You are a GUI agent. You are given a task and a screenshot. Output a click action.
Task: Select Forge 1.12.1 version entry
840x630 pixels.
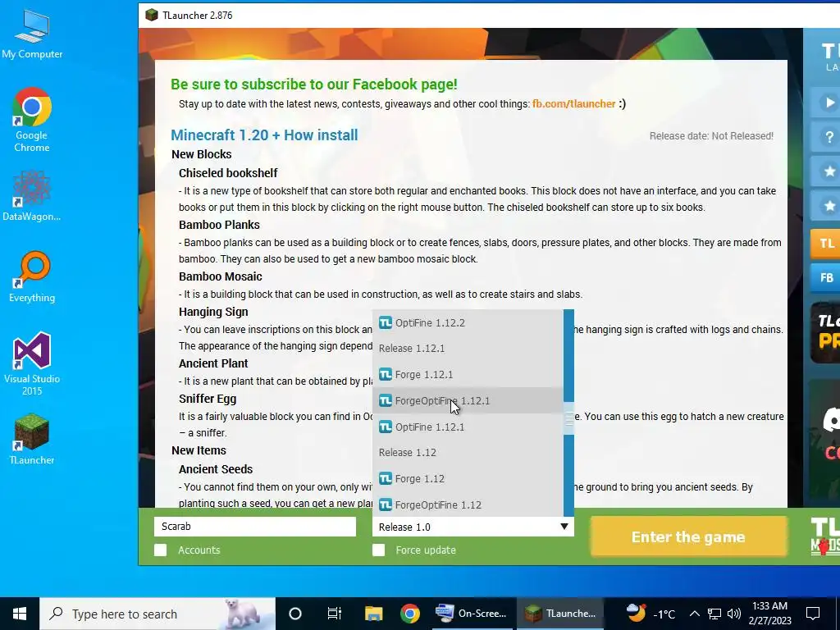point(468,374)
